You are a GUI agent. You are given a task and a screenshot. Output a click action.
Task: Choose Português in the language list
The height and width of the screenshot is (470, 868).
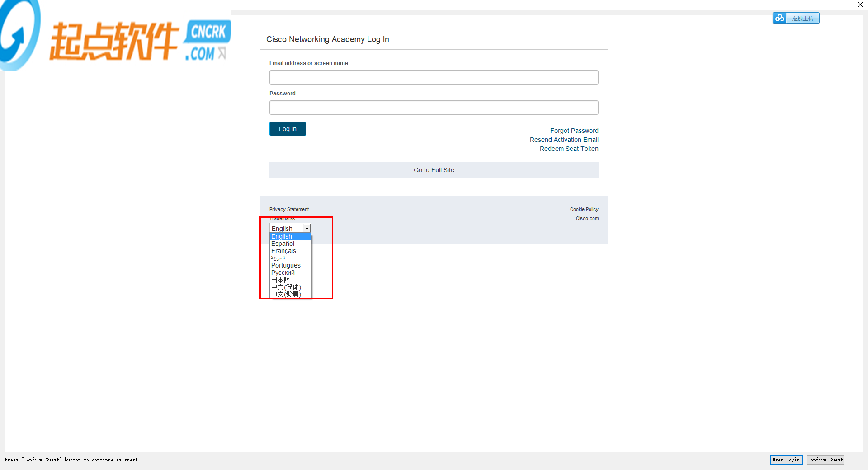tap(290, 265)
